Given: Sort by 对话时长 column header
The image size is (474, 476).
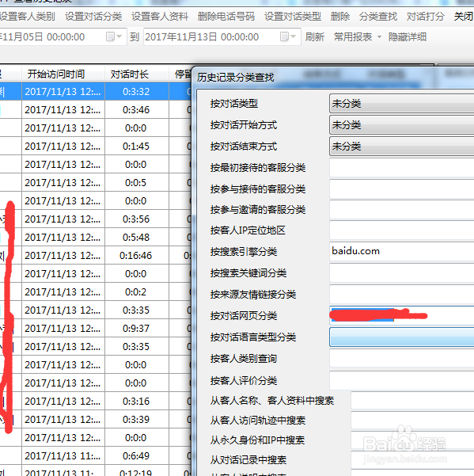Looking at the screenshot, I should pyautogui.click(x=136, y=74).
